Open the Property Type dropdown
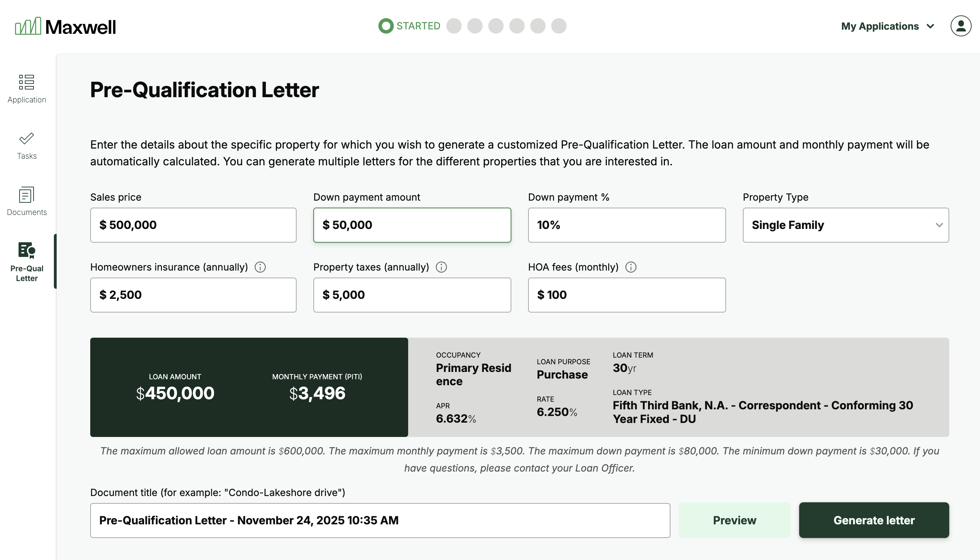 [x=845, y=225]
